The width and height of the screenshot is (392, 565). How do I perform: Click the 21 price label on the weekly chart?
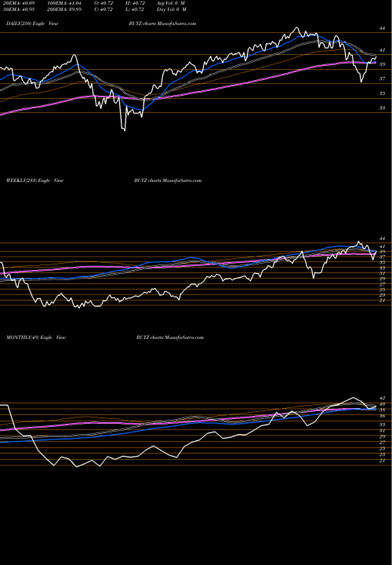pyautogui.click(x=383, y=300)
